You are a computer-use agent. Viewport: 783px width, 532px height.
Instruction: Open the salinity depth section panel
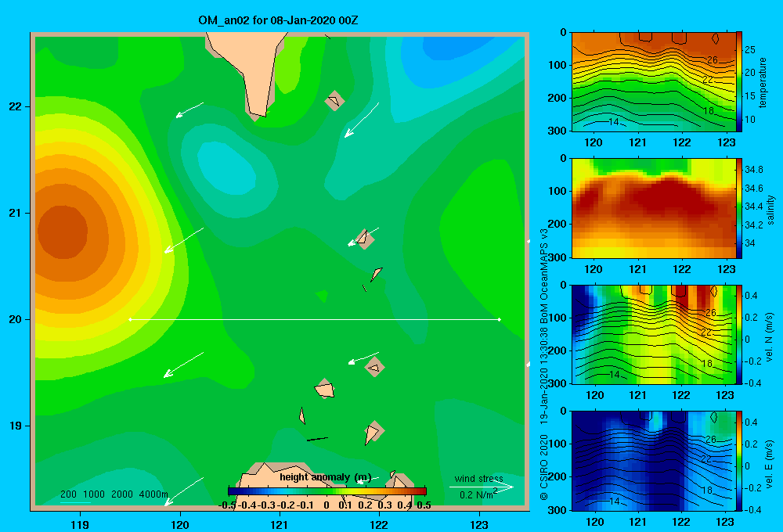pos(654,208)
